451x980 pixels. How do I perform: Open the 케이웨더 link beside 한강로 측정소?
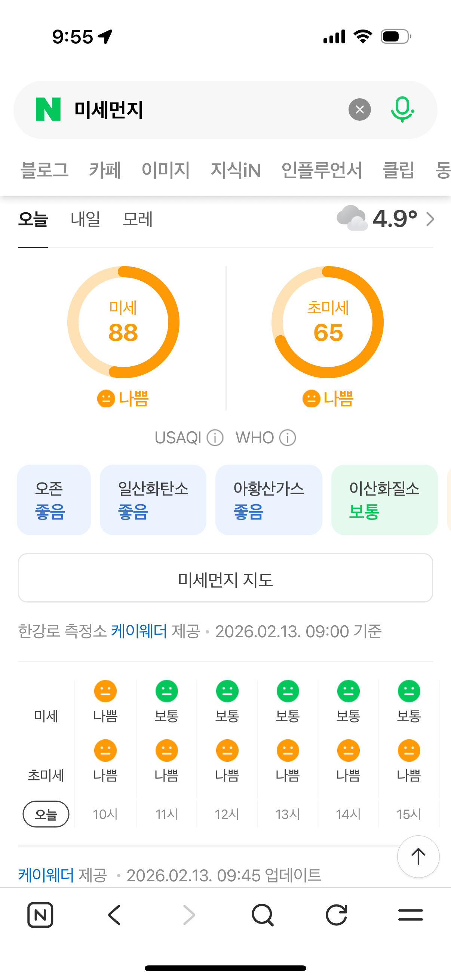point(139,631)
